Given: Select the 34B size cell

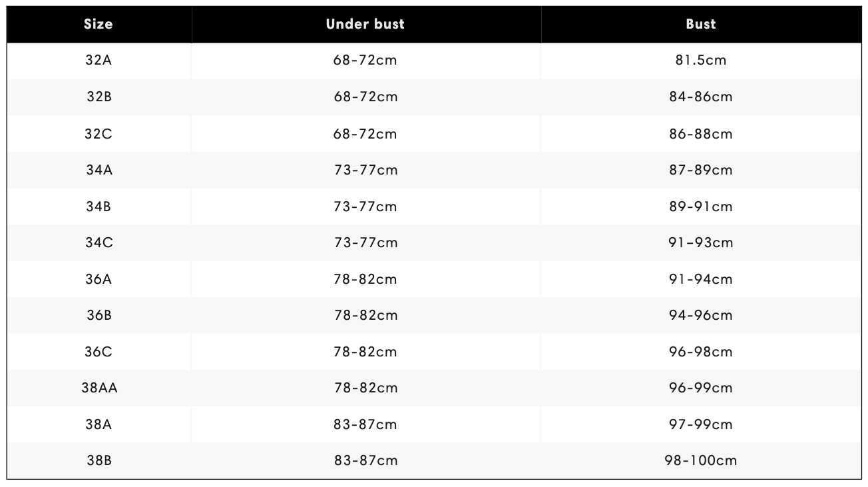Looking at the screenshot, I should point(99,207).
